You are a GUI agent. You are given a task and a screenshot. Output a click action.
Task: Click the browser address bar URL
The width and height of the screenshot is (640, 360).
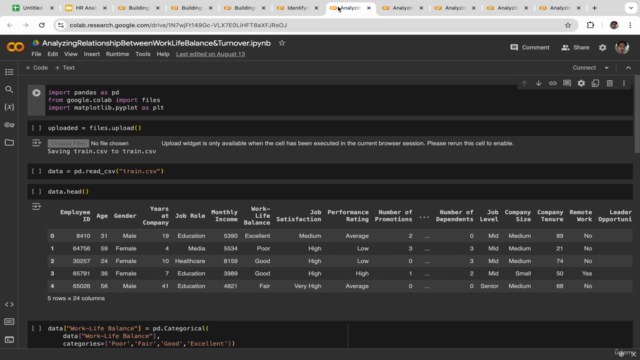coord(178,25)
